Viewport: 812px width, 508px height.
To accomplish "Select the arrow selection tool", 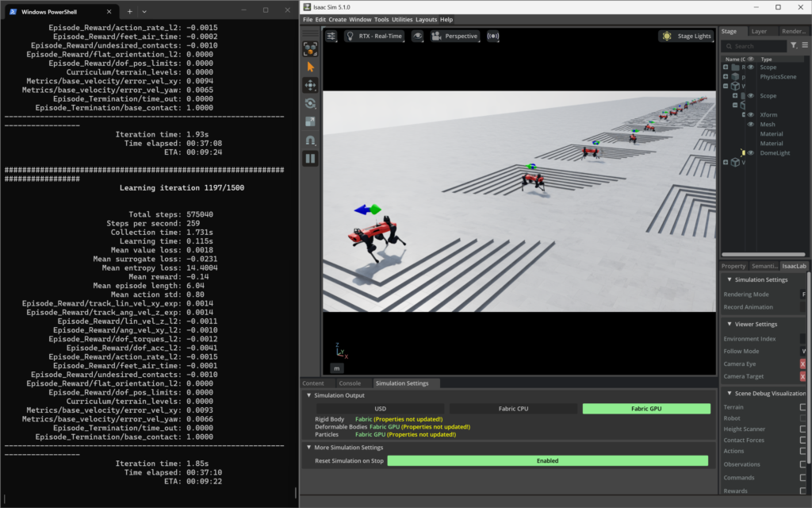I will tap(310, 67).
